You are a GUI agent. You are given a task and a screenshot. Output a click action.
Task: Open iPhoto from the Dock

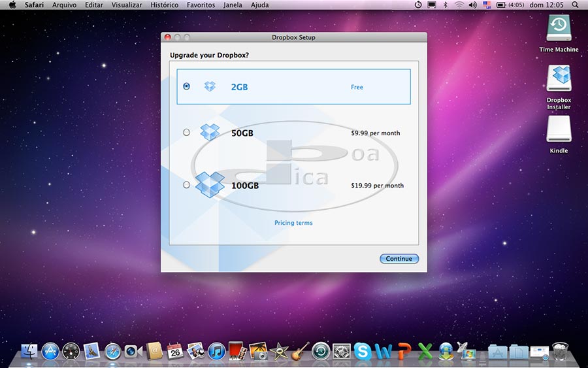[x=258, y=352]
